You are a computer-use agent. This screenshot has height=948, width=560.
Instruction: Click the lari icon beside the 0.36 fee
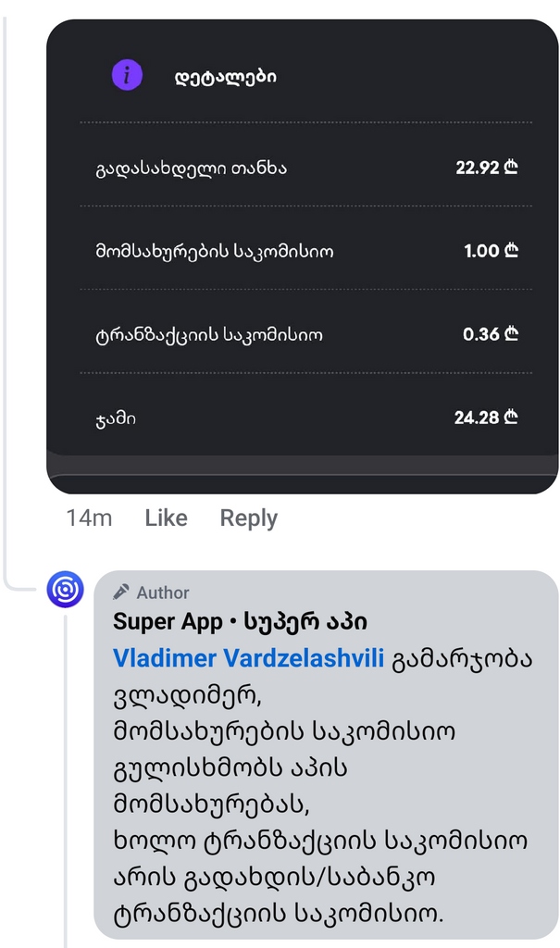511,334
